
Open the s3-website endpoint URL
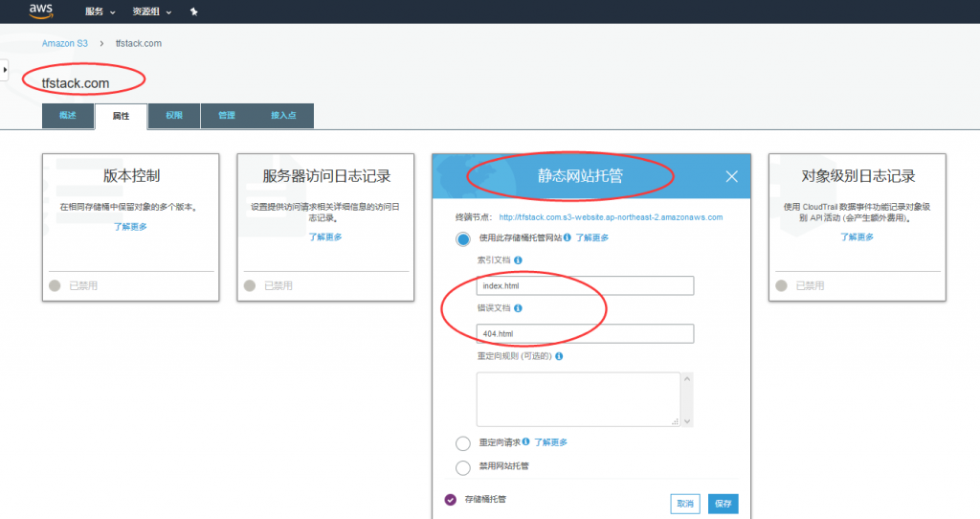[x=611, y=217]
